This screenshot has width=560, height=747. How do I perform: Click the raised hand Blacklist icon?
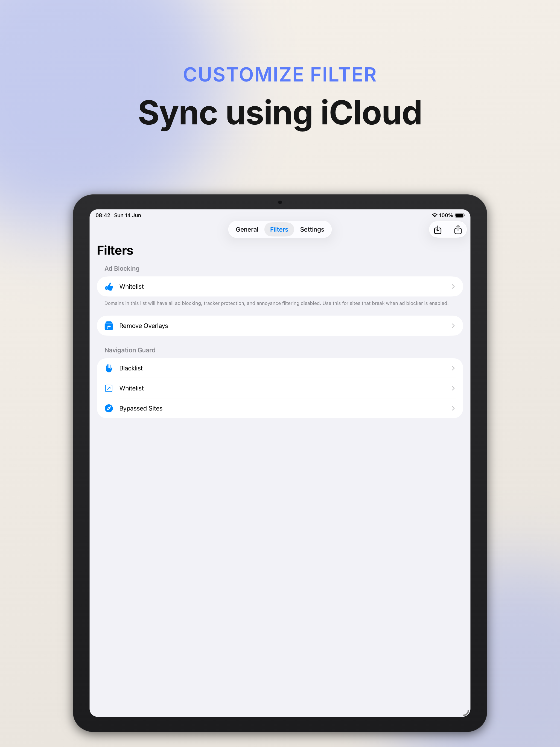(109, 368)
